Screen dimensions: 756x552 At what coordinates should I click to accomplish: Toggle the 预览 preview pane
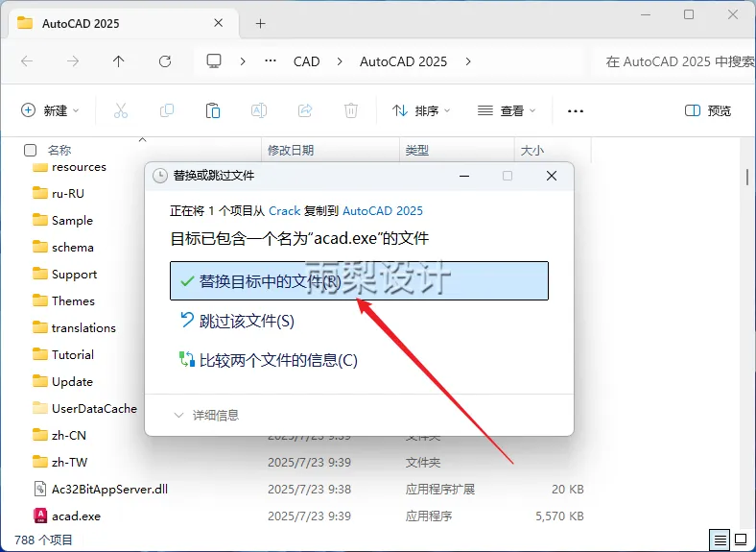point(708,111)
